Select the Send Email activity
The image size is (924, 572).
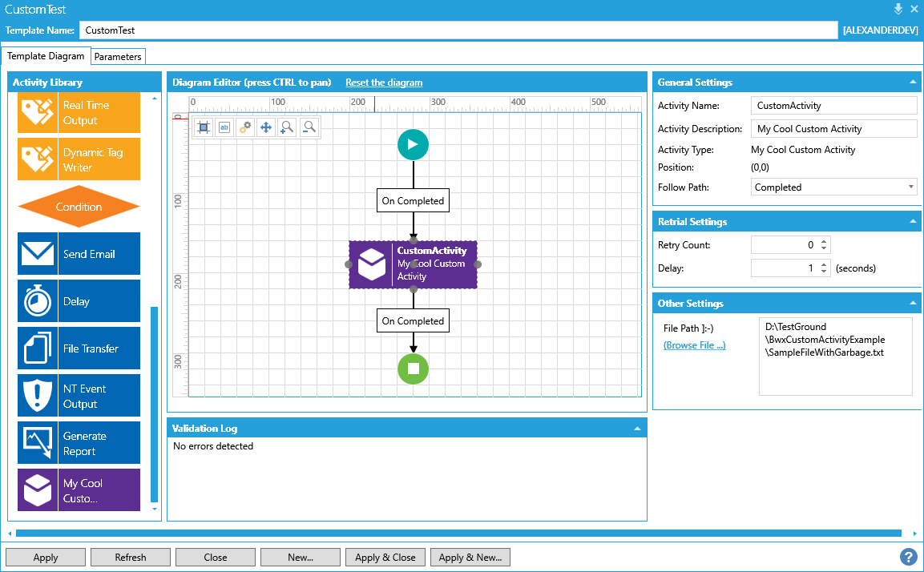click(x=79, y=254)
